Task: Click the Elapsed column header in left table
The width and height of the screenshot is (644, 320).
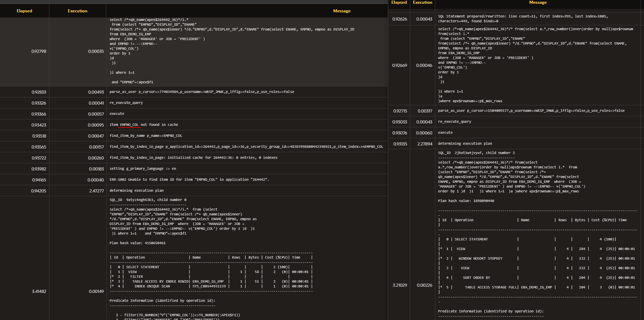Action: [24, 11]
